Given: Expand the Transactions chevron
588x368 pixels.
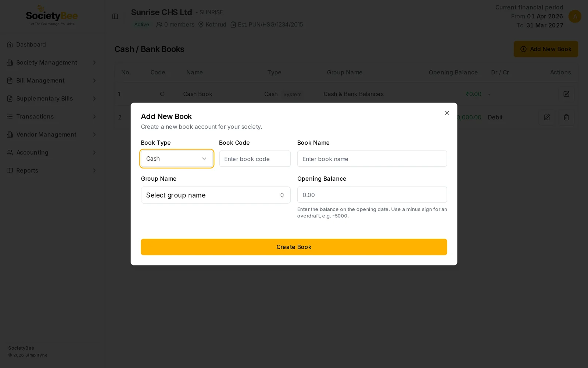Looking at the screenshot, I should pos(94,117).
